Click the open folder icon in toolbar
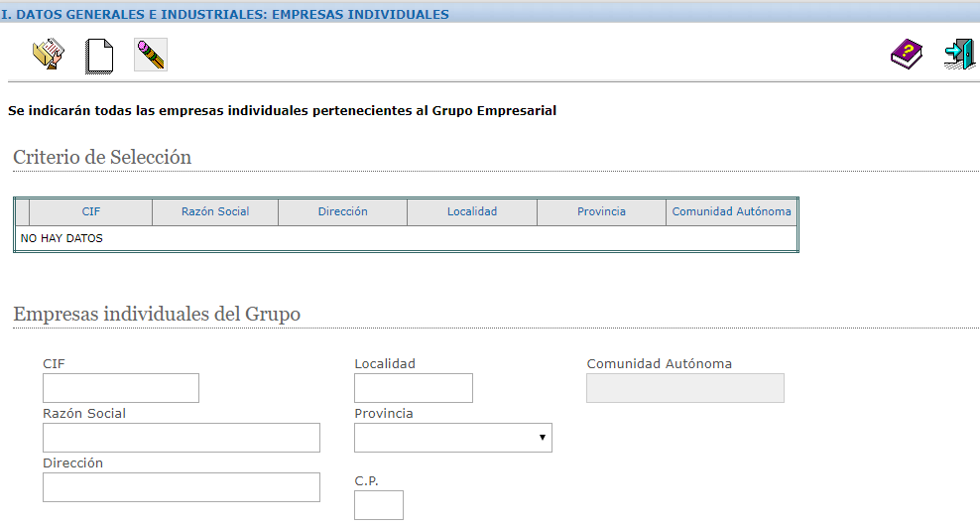The width and height of the screenshot is (980, 527). tap(48, 55)
